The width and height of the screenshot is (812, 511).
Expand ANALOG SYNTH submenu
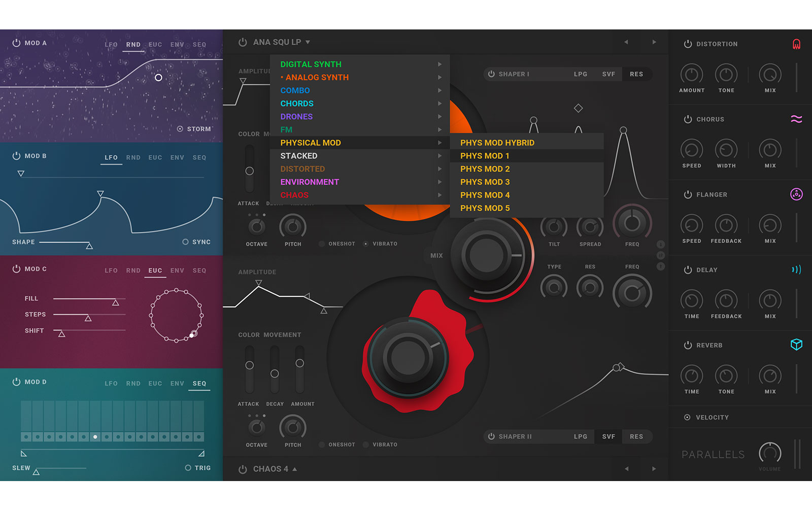tap(360, 78)
